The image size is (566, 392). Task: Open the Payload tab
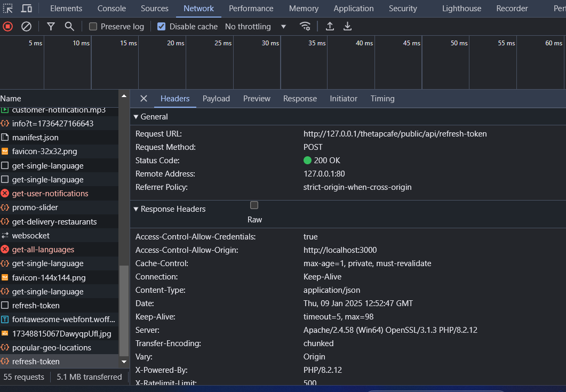click(216, 99)
